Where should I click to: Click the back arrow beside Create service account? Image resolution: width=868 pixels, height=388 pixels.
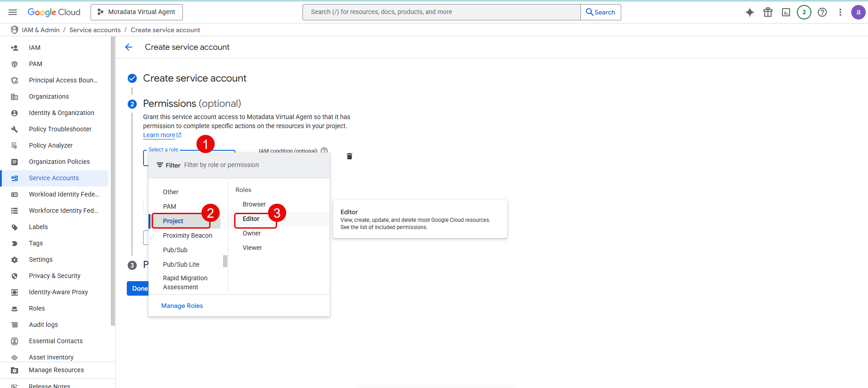[129, 47]
